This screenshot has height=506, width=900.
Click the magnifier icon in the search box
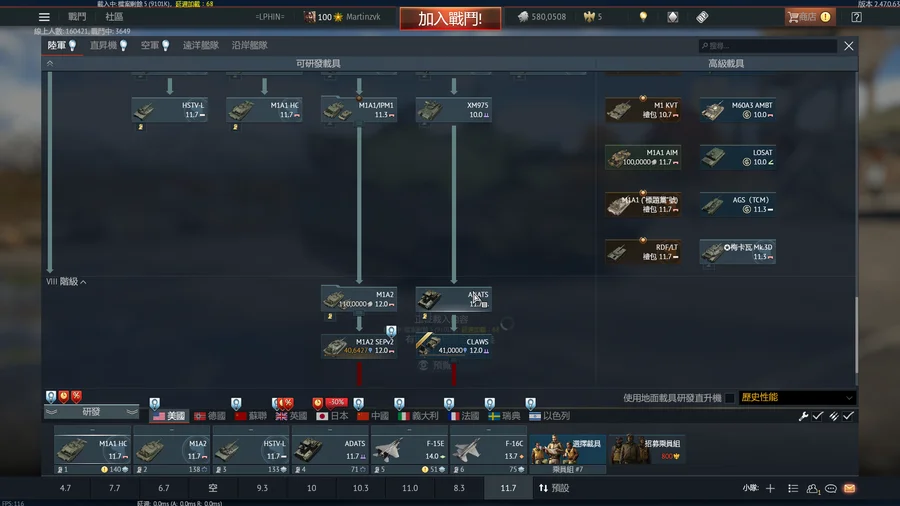(x=705, y=46)
